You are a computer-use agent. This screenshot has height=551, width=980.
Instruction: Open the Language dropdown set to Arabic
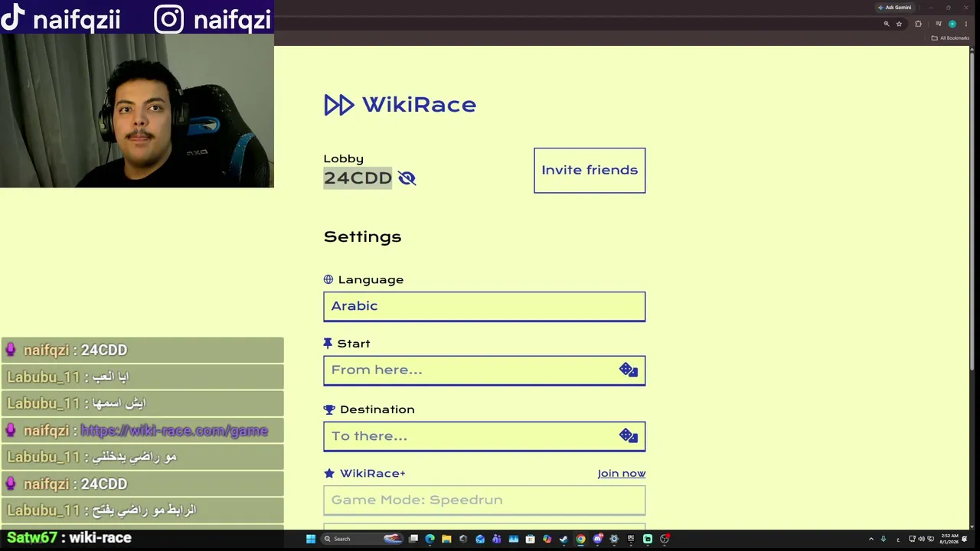point(484,306)
